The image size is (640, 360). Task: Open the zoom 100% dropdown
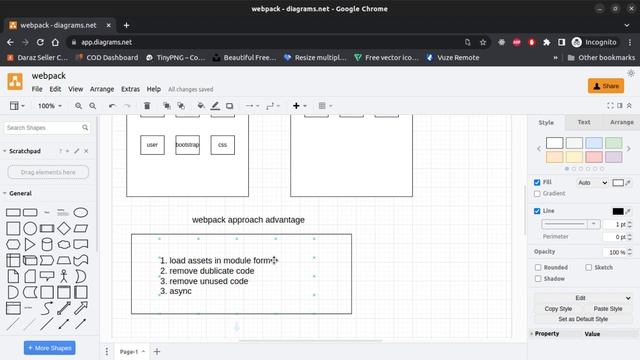click(x=50, y=106)
